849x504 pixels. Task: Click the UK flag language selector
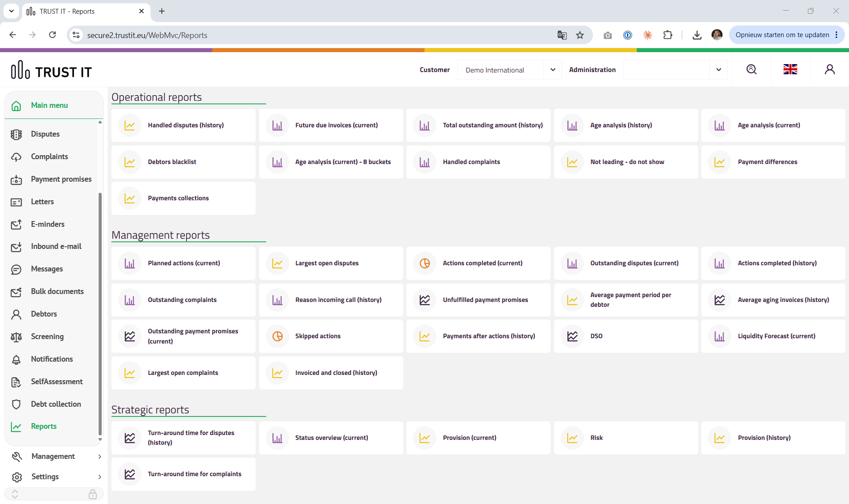[790, 69]
